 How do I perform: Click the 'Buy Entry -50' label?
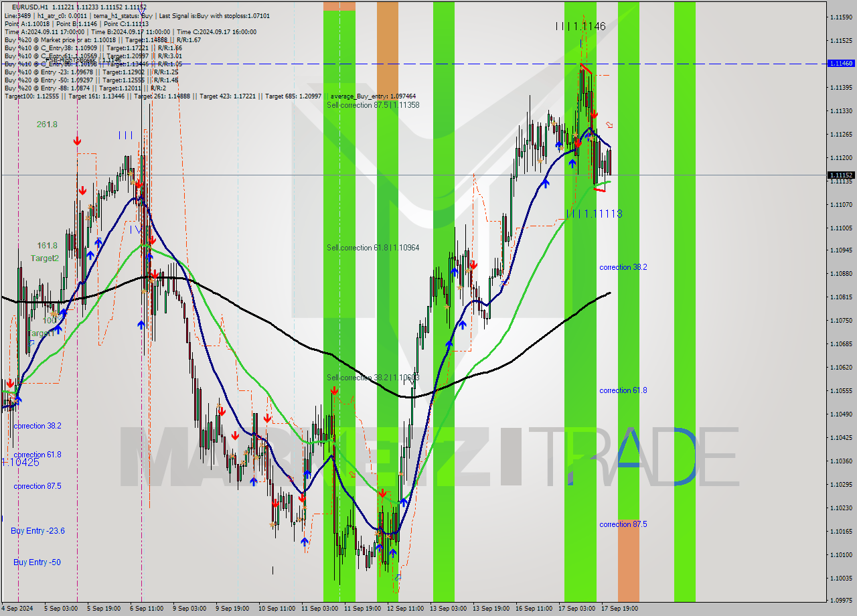click(x=37, y=562)
